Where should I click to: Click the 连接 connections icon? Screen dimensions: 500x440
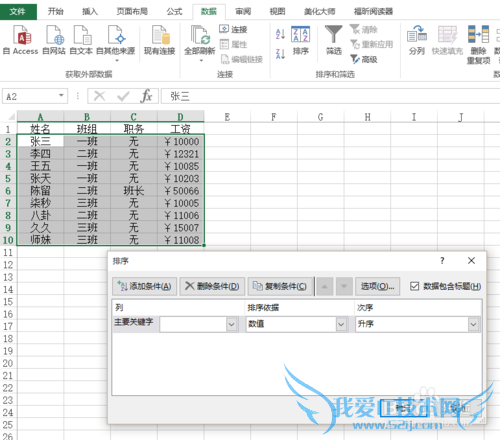(224, 29)
